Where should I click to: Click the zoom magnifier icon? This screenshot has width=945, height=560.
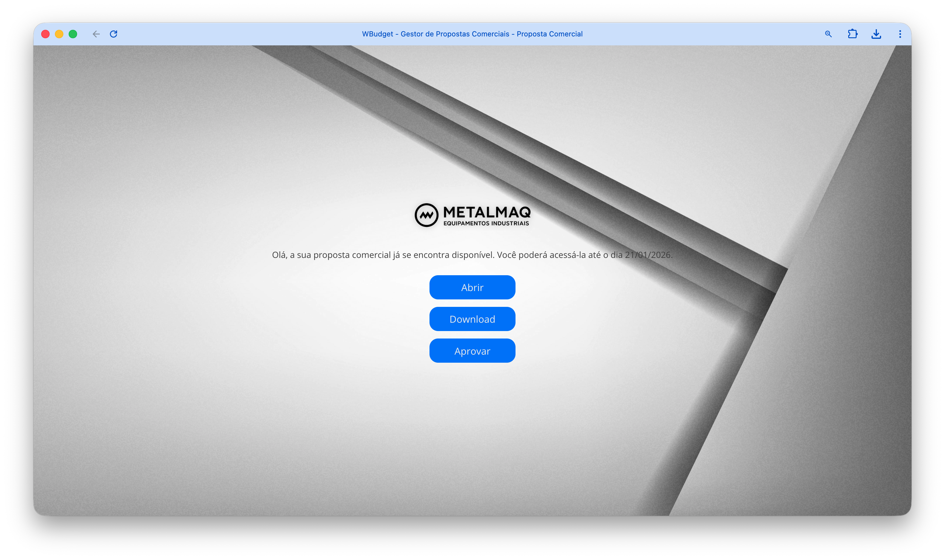pos(828,34)
